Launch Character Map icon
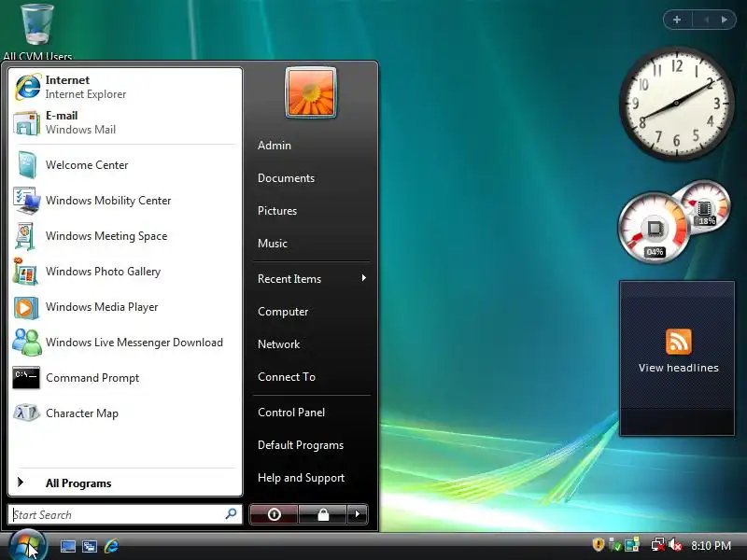Viewport: 747px width, 560px height. [26, 413]
